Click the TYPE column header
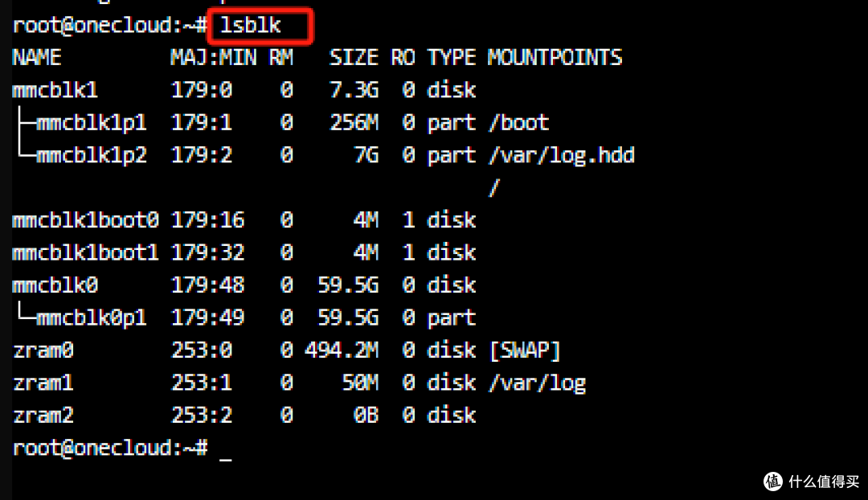 pyautogui.click(x=451, y=58)
